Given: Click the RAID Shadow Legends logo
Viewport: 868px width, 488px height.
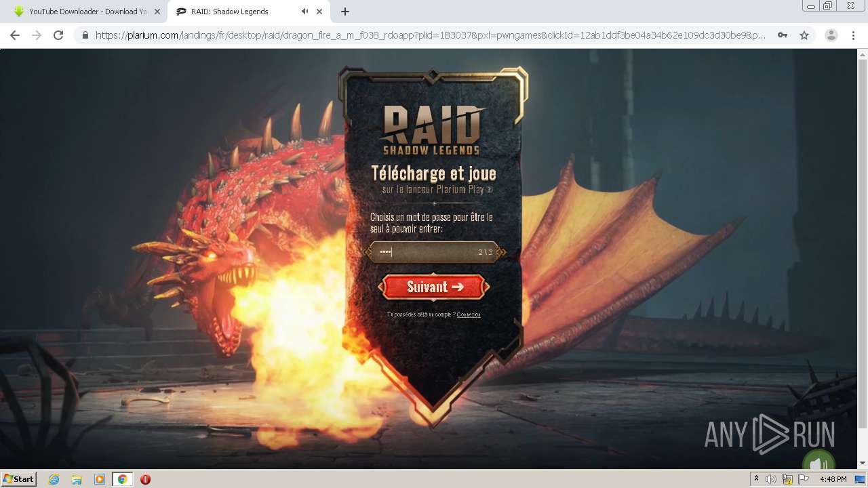Looking at the screenshot, I should (432, 129).
